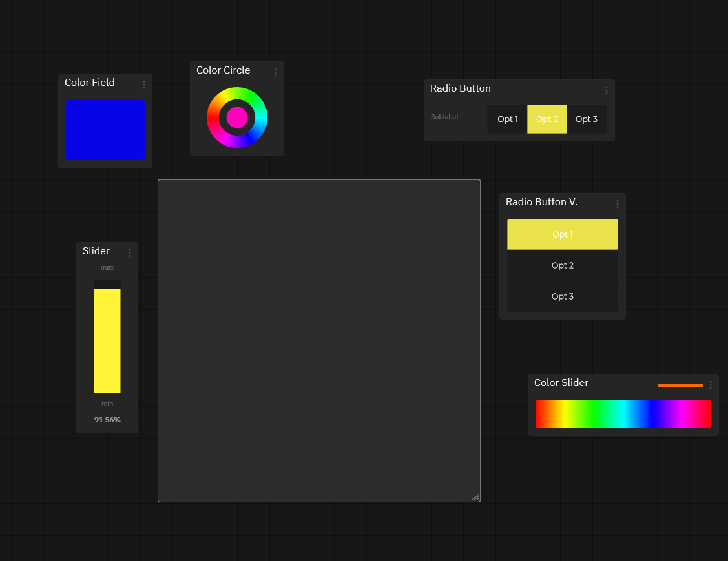Viewport: 728px width, 561px height.
Task: Open Radio Button V. panel options menu
Action: point(617,204)
